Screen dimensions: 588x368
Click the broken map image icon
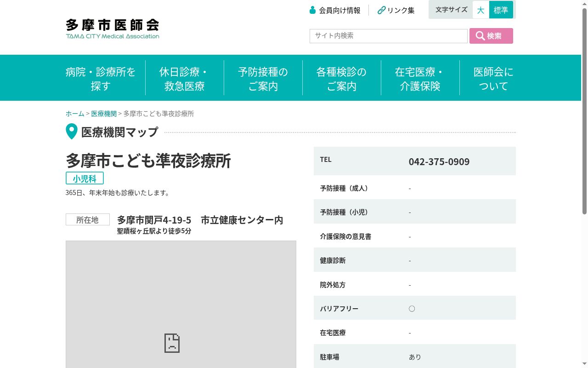172,343
